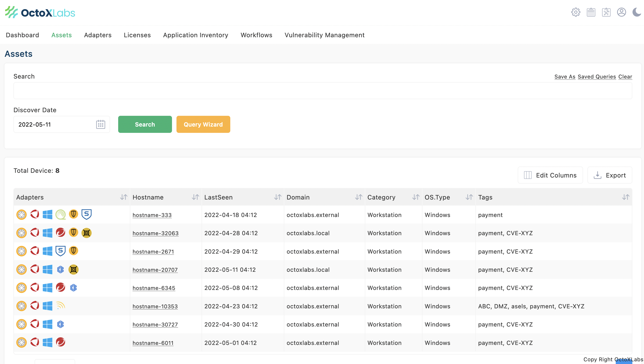This screenshot has width=644, height=364.
Task: Sort table by Tags column
Action: click(625, 197)
